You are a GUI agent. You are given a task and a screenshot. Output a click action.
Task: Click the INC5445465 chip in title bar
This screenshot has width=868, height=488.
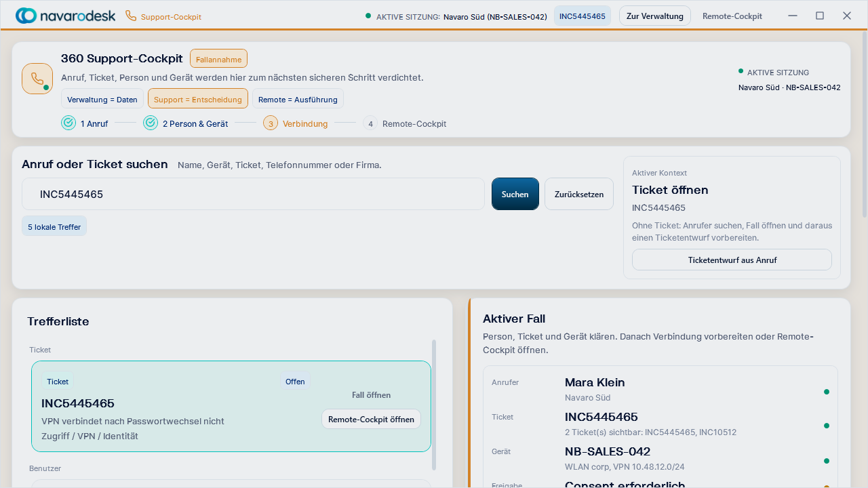click(583, 16)
